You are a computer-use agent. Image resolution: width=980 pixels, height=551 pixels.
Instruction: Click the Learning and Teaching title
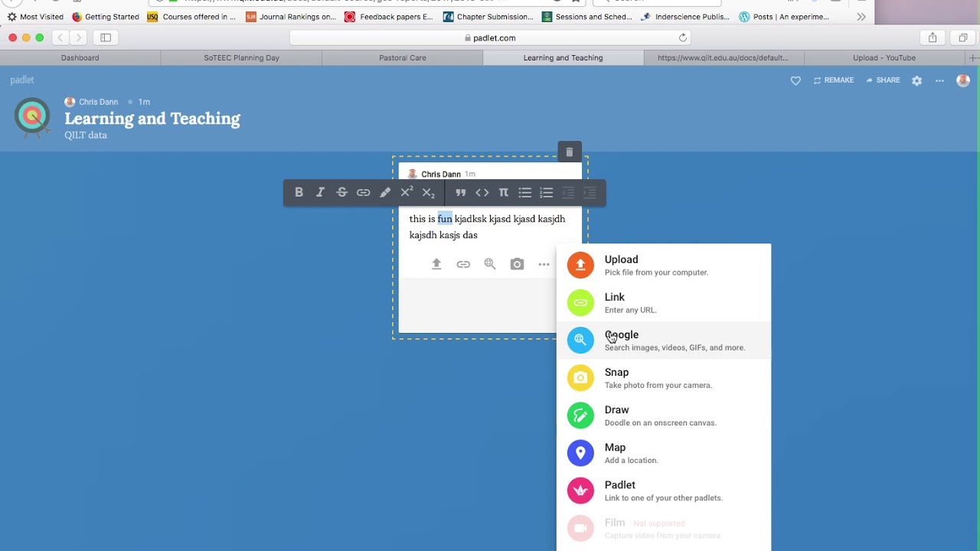pyautogui.click(x=152, y=119)
